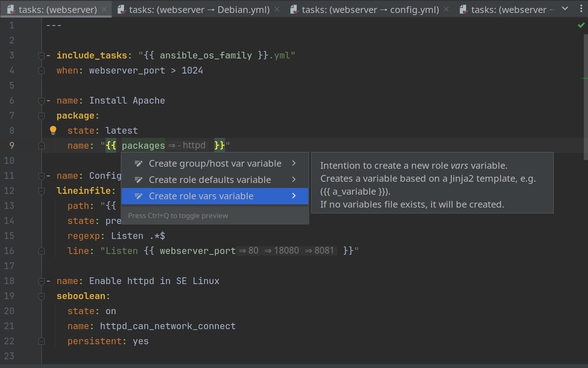This screenshot has height=368, width=588.
Task: Collapse the Install Apache task fold on line 6
Action: 41,100
